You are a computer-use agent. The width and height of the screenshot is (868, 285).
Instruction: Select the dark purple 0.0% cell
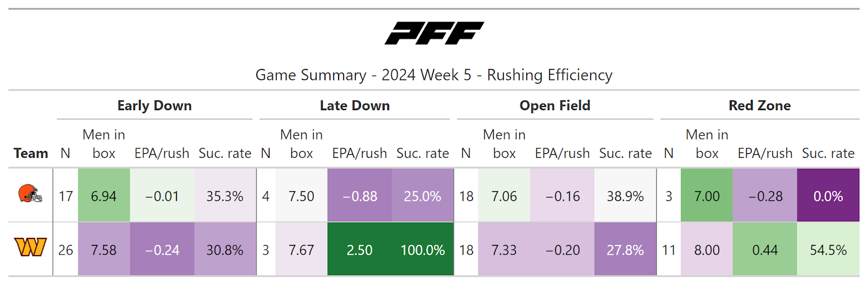tap(828, 196)
